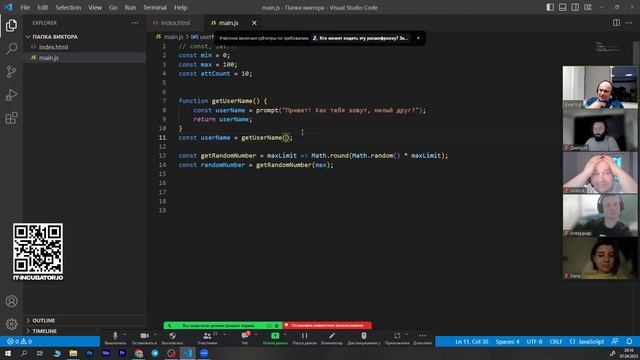Screen dimensions: 640x360
Task: Select the main.js editor tab
Action: tap(229, 23)
